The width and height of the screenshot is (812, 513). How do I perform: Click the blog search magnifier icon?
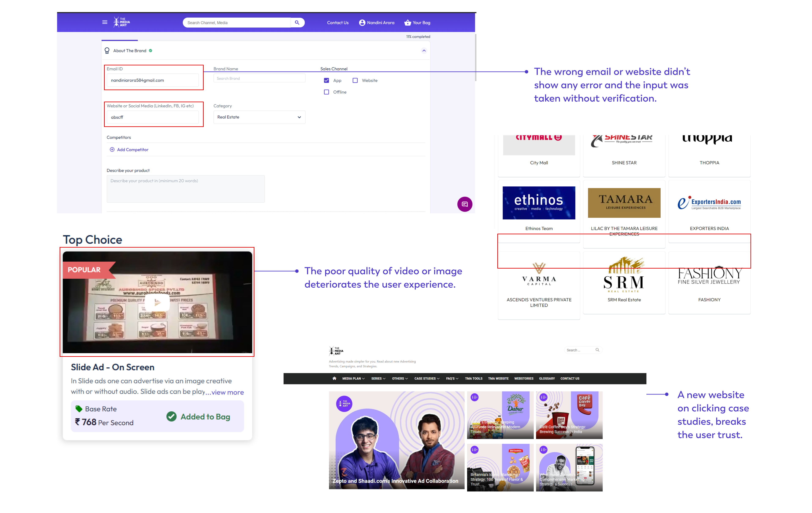pos(597,350)
